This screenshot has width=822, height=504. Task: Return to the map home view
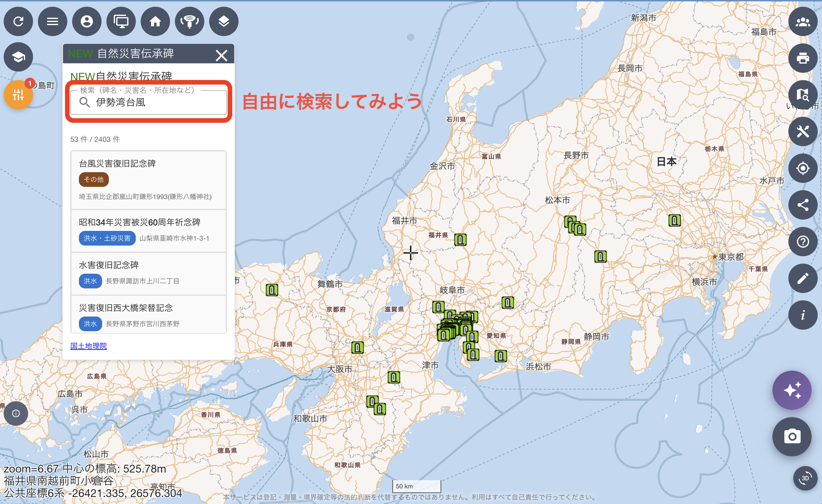155,21
